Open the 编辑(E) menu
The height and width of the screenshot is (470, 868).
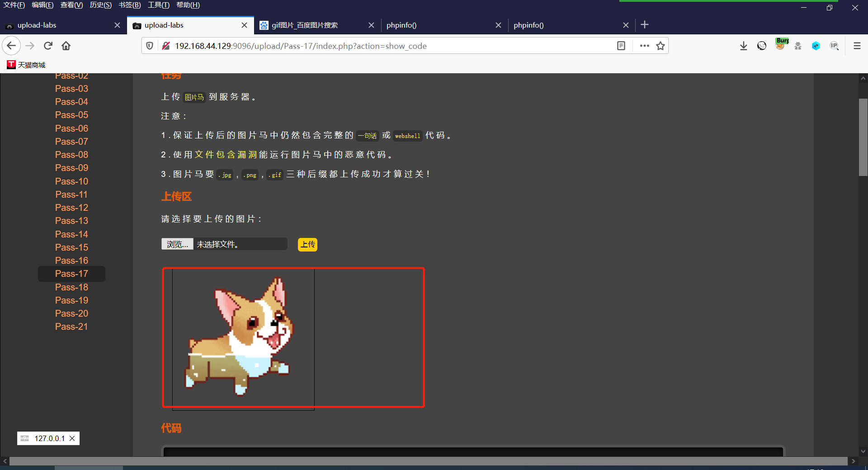[x=42, y=5]
